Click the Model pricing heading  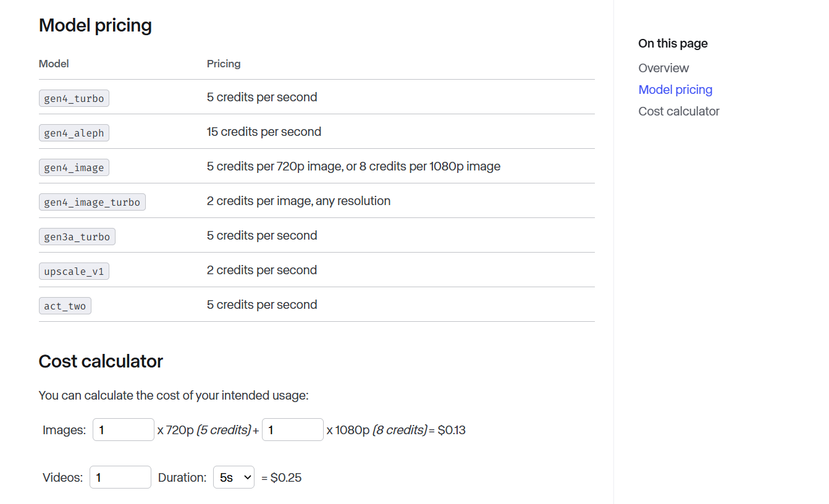click(x=95, y=25)
